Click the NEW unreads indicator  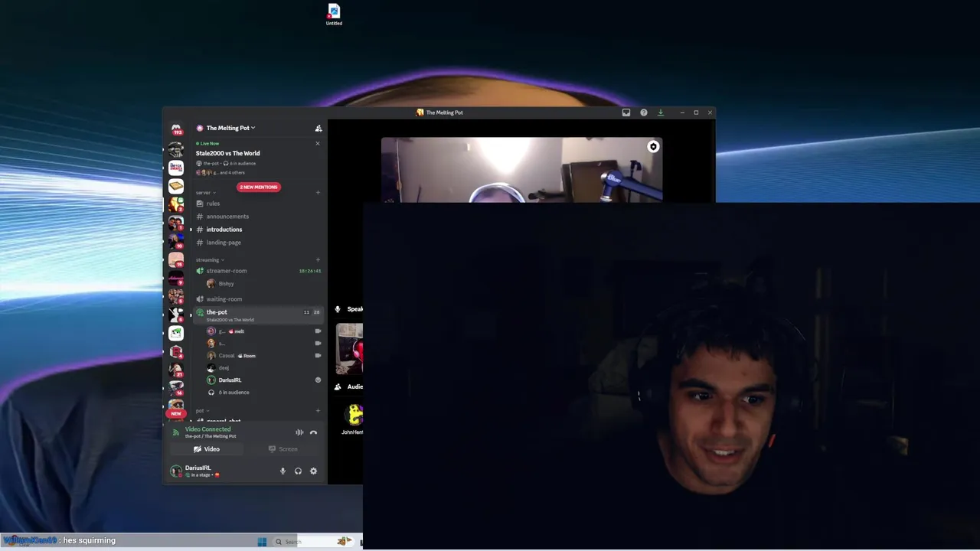coord(176,413)
